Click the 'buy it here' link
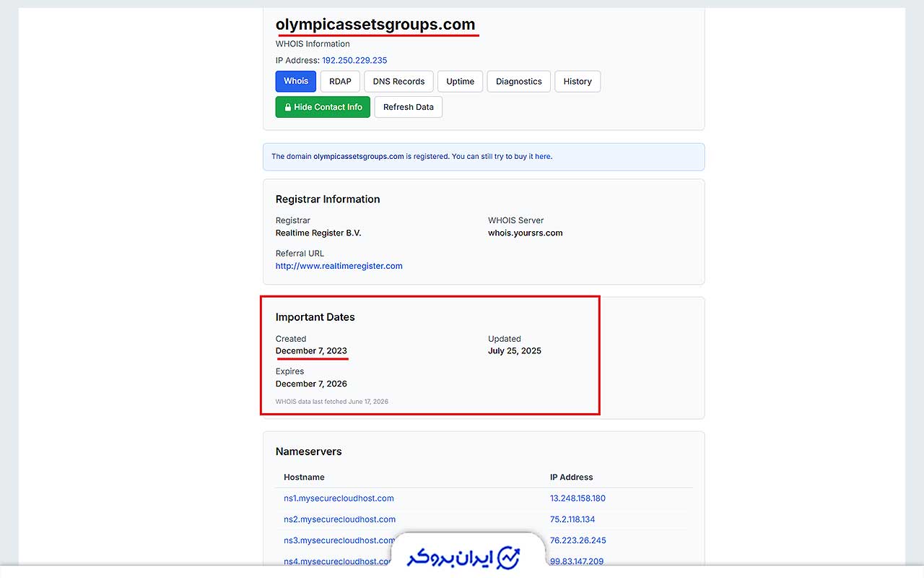924x578 pixels. tap(533, 156)
